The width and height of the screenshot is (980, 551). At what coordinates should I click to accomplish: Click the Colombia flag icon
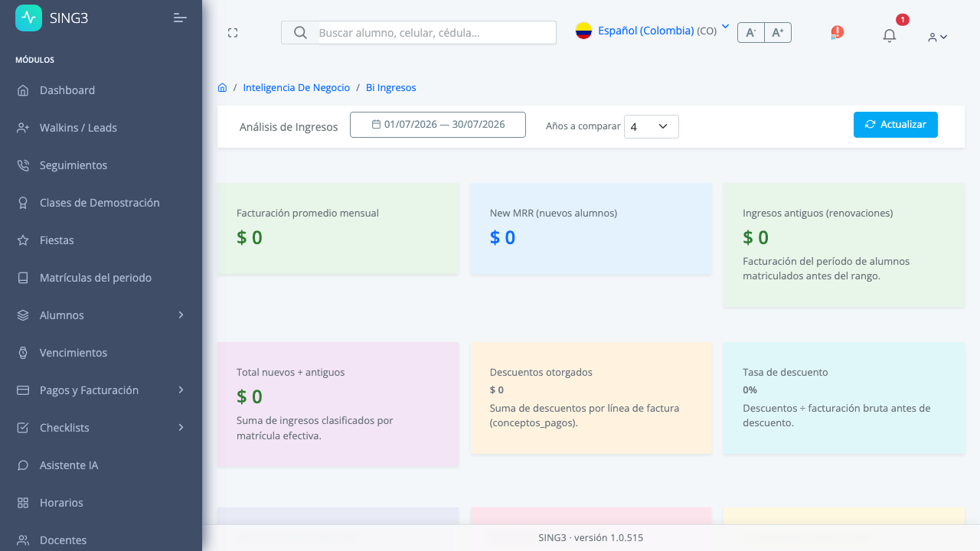pyautogui.click(x=583, y=31)
